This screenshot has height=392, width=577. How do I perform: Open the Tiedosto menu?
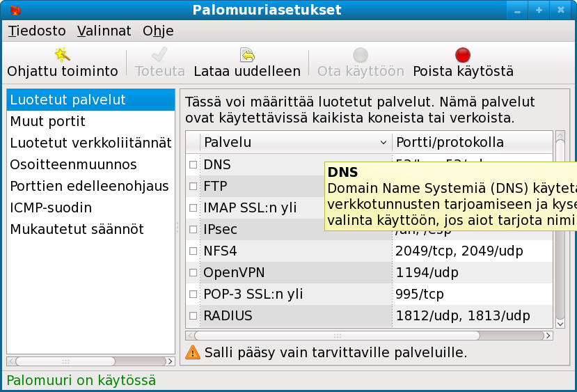click(x=37, y=31)
